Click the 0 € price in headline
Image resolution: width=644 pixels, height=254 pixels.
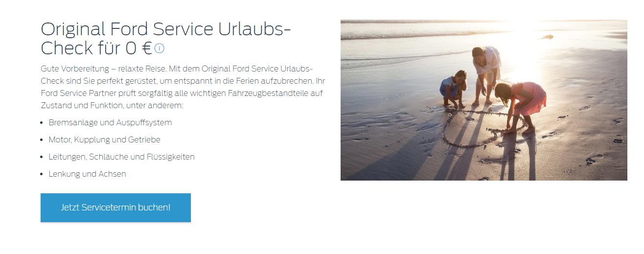(x=138, y=48)
